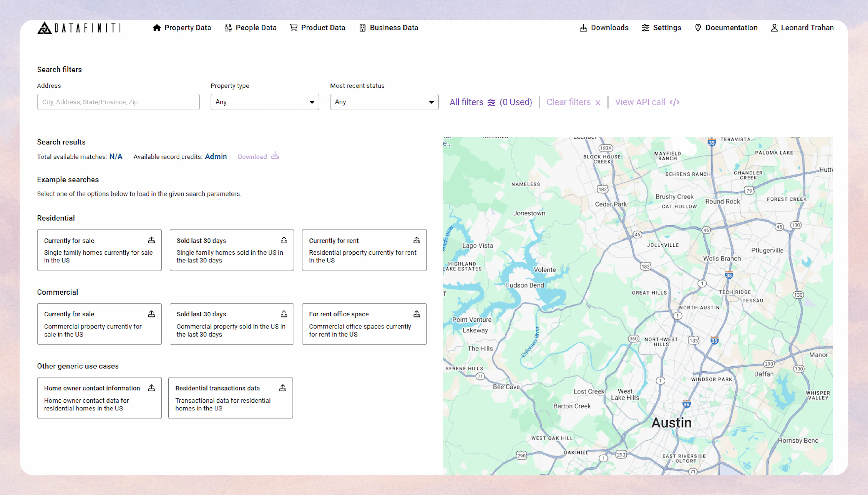
Task: Open Documentation via the location pin icon
Action: [x=698, y=28]
